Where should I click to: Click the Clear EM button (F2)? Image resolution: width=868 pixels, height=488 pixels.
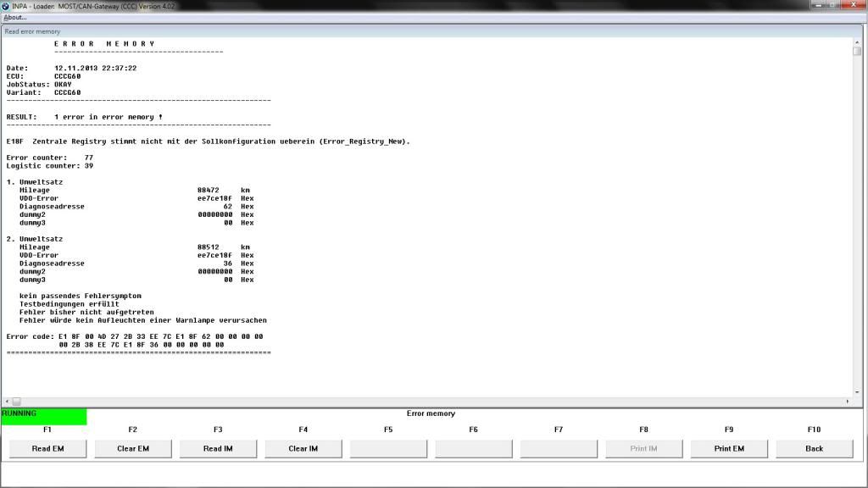click(x=132, y=448)
